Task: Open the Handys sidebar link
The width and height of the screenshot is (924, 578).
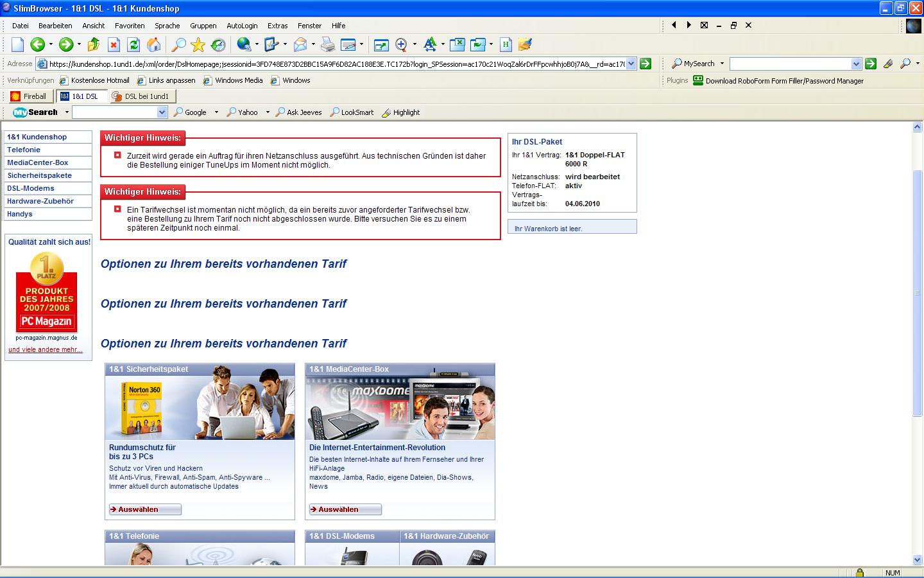Action: tap(20, 214)
